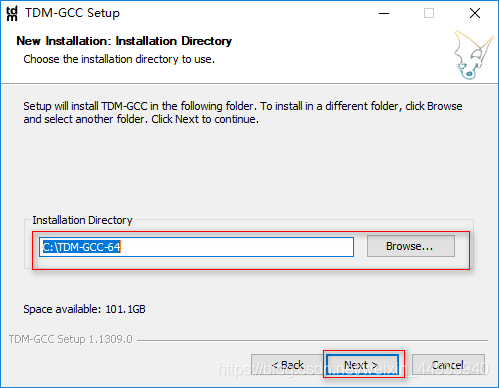Click the 'TDM-GCC Setup 1.1309.0' version text

click(71, 339)
